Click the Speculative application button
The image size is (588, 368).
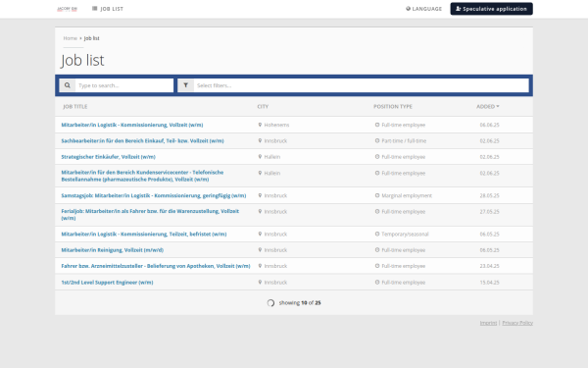coord(491,9)
